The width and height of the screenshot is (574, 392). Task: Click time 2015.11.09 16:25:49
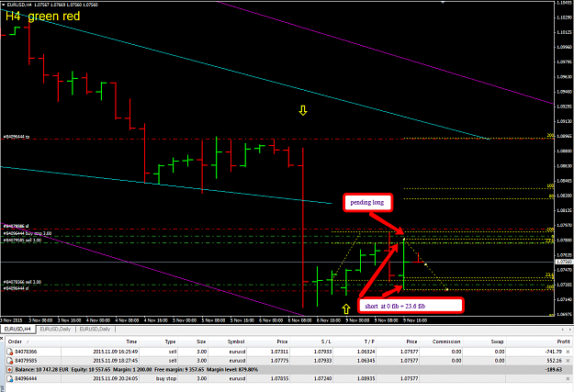(116, 352)
